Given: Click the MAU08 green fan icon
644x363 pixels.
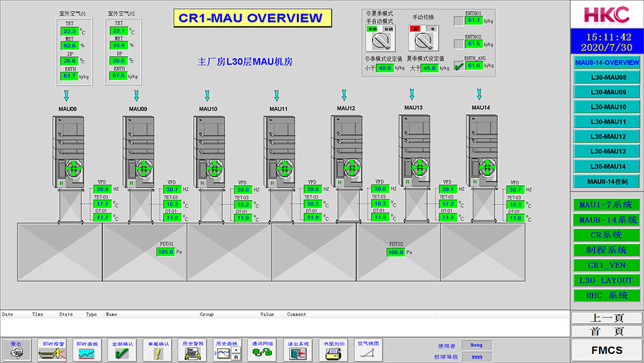Looking at the screenshot, I should [75, 170].
